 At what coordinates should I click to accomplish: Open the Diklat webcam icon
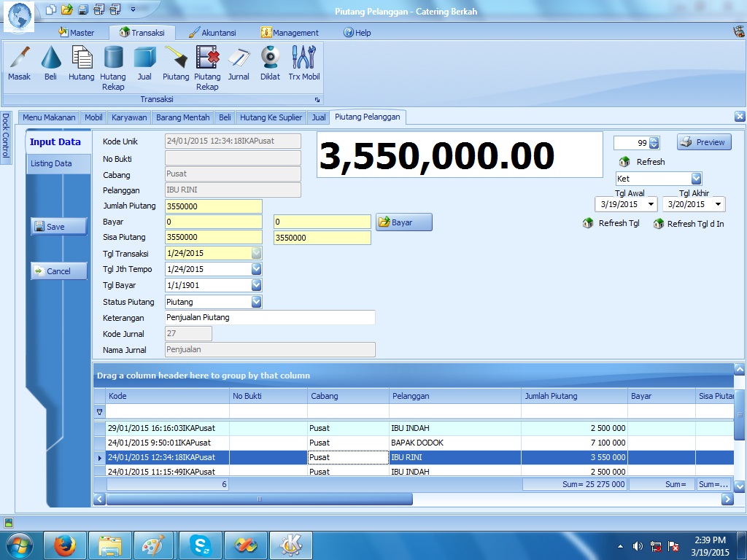tap(270, 63)
